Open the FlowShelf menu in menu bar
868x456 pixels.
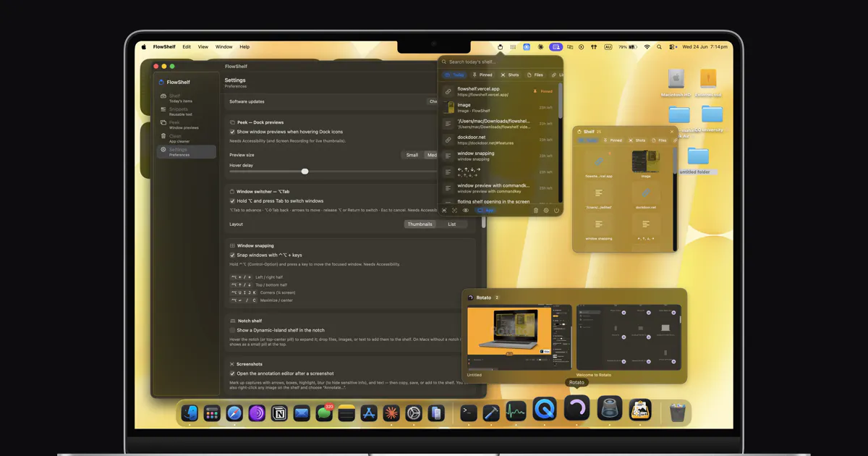[x=164, y=47]
